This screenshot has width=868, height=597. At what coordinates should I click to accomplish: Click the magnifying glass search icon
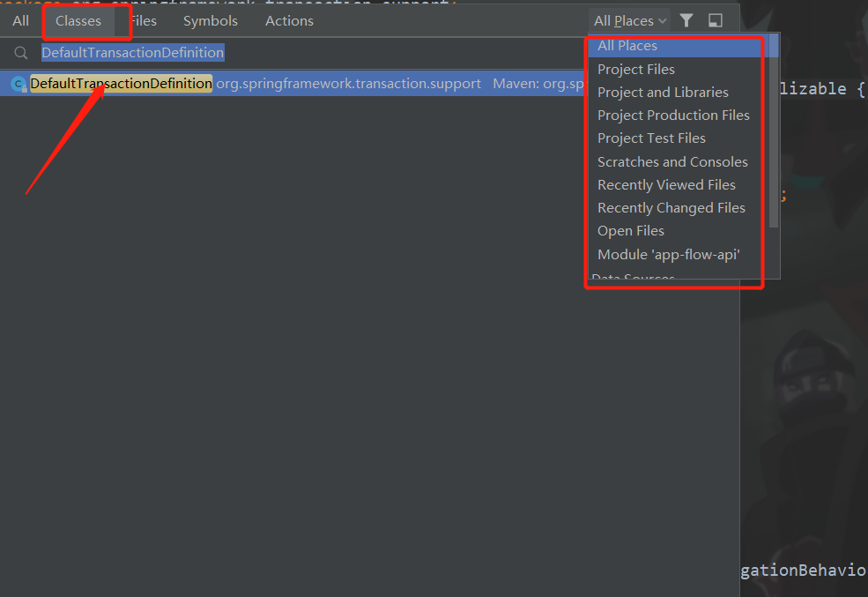point(21,52)
